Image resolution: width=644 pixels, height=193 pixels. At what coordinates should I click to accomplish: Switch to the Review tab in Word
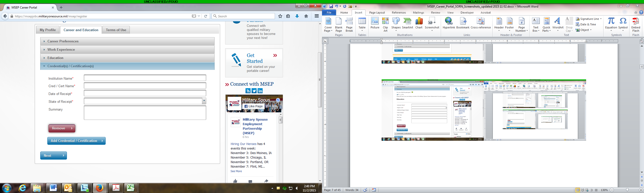[436, 13]
